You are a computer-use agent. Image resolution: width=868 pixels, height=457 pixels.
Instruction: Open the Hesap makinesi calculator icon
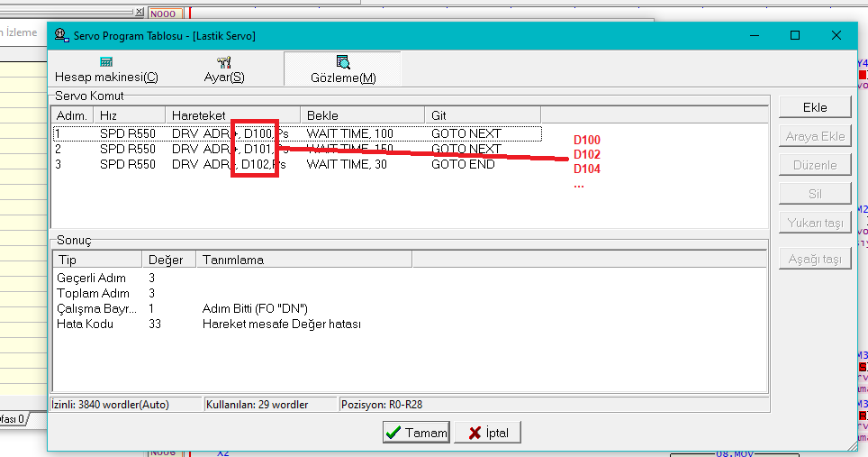[106, 62]
